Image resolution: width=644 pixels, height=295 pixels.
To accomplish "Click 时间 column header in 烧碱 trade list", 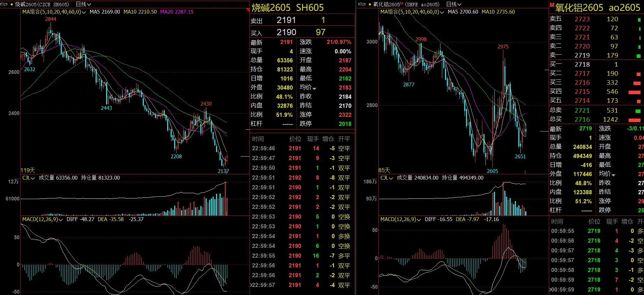I will 258,139.
